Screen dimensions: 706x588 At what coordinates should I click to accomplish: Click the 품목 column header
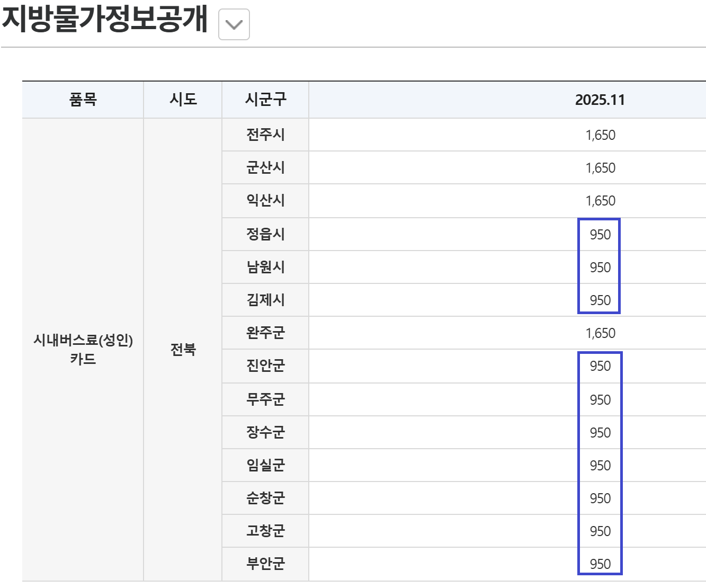[83, 100]
